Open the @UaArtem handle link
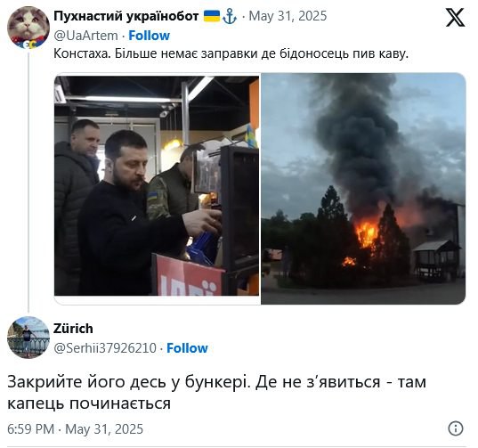 pos(85,36)
